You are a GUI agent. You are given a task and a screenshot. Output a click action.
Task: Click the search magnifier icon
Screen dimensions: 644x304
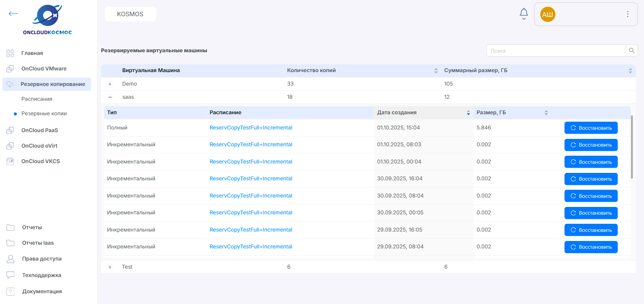coord(632,51)
